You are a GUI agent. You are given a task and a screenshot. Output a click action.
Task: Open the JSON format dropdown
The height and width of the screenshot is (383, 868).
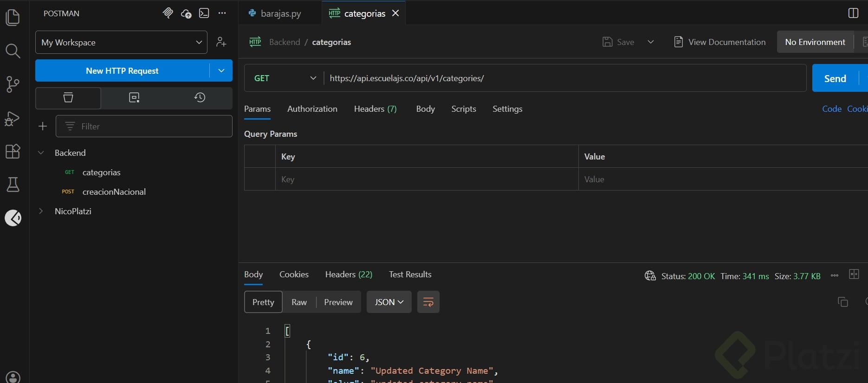[x=389, y=302]
